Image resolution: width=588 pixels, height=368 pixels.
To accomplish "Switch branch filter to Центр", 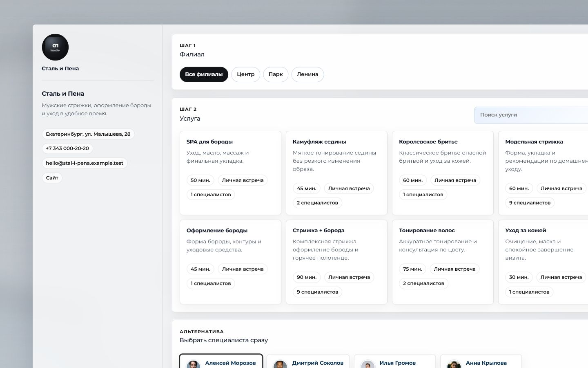I will (246, 74).
